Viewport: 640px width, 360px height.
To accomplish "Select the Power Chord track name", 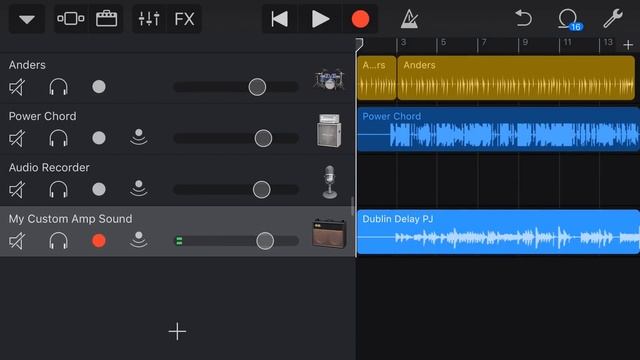I will 42,116.
